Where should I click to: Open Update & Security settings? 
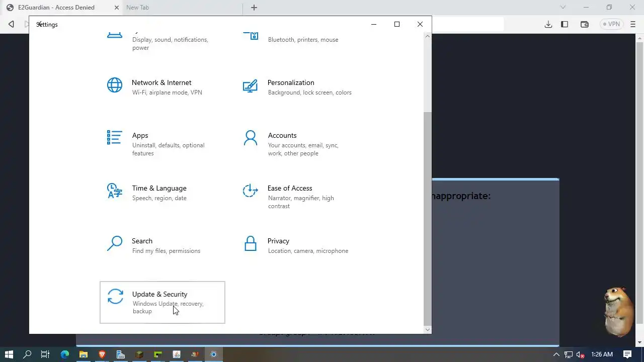163,302
